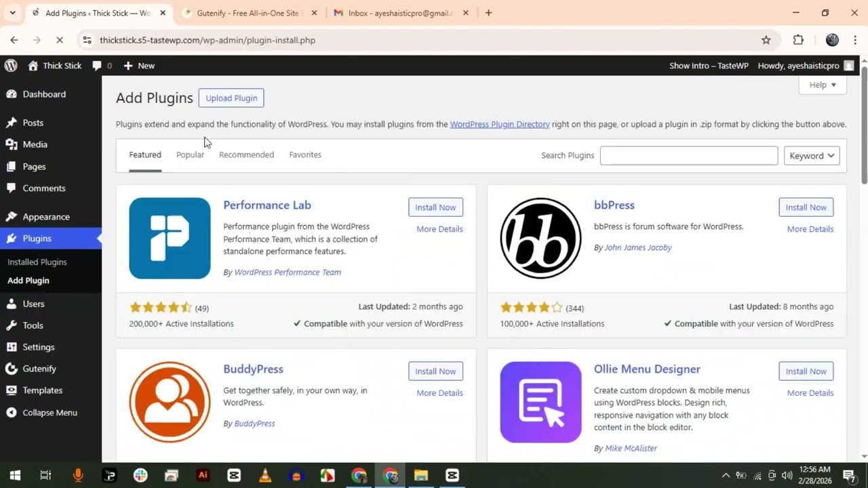Install the Performance Lab plugin
The height and width of the screenshot is (488, 868).
click(x=435, y=207)
